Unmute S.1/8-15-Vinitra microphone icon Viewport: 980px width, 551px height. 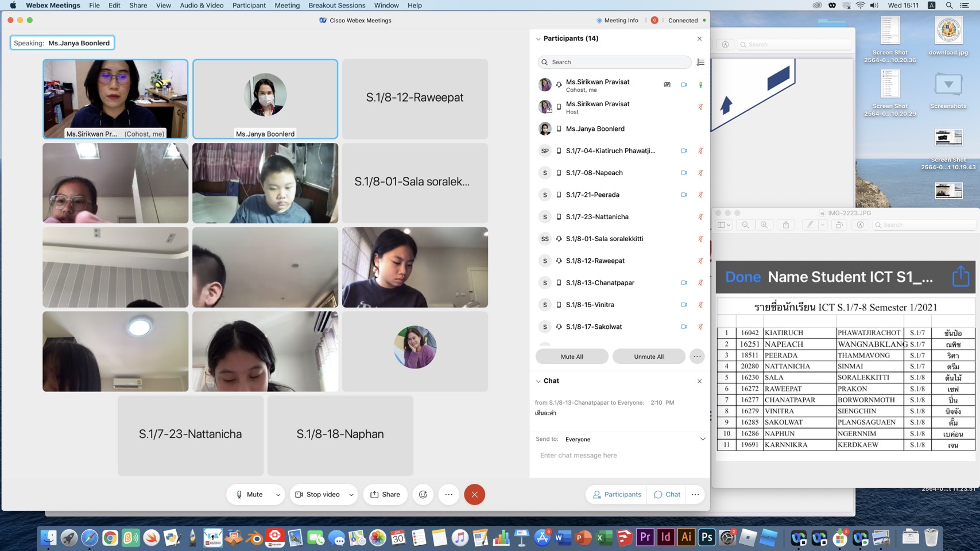pyautogui.click(x=700, y=305)
